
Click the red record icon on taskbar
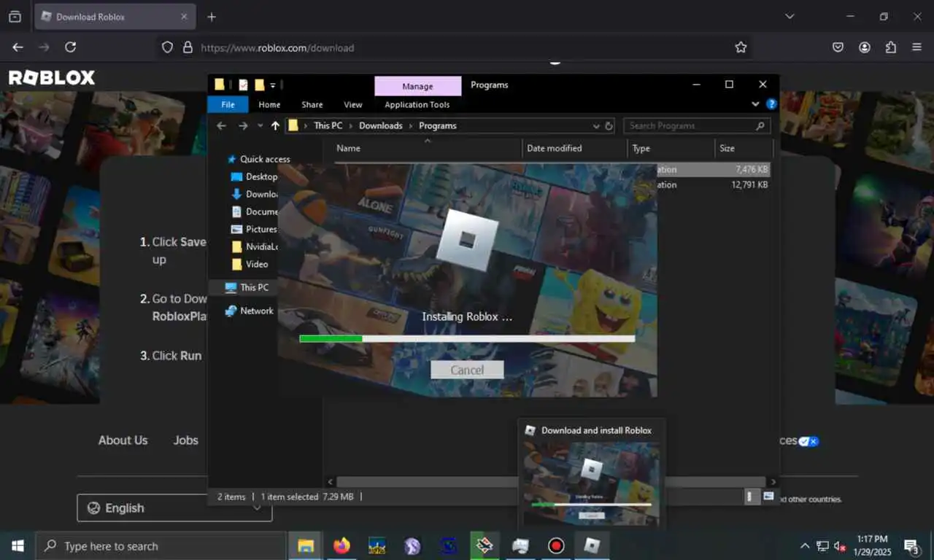click(x=557, y=546)
